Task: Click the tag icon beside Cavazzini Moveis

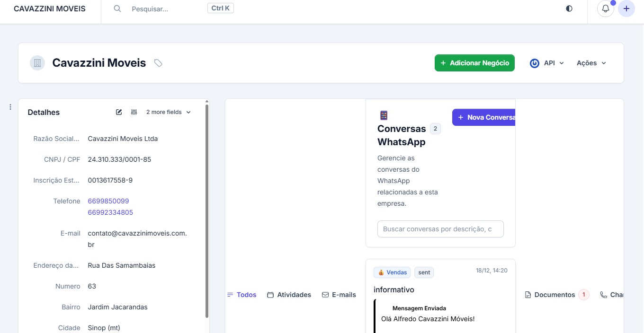Action: 158,63
